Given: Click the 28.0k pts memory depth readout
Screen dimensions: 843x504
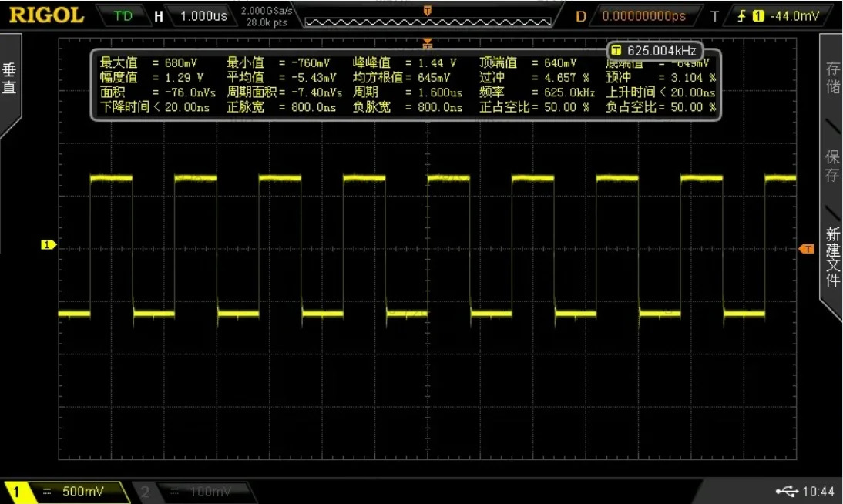Looking at the screenshot, I should tap(267, 22).
